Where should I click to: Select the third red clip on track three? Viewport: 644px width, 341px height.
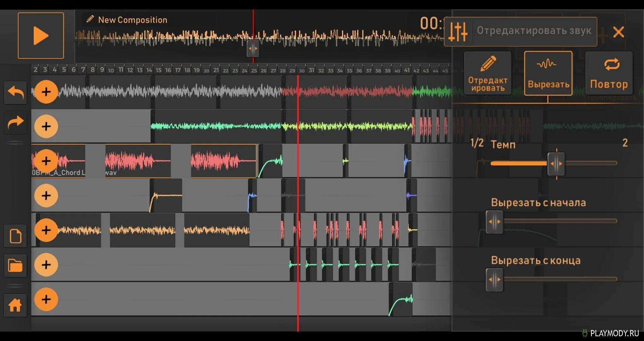coord(224,161)
